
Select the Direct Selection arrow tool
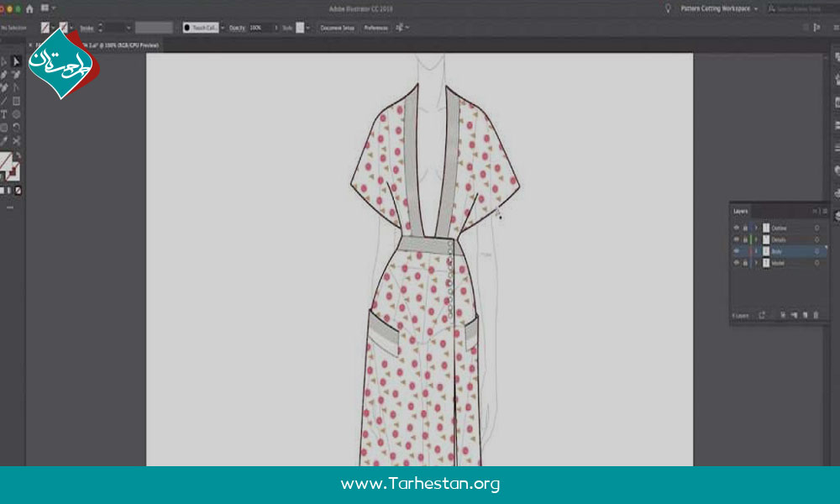click(16, 61)
